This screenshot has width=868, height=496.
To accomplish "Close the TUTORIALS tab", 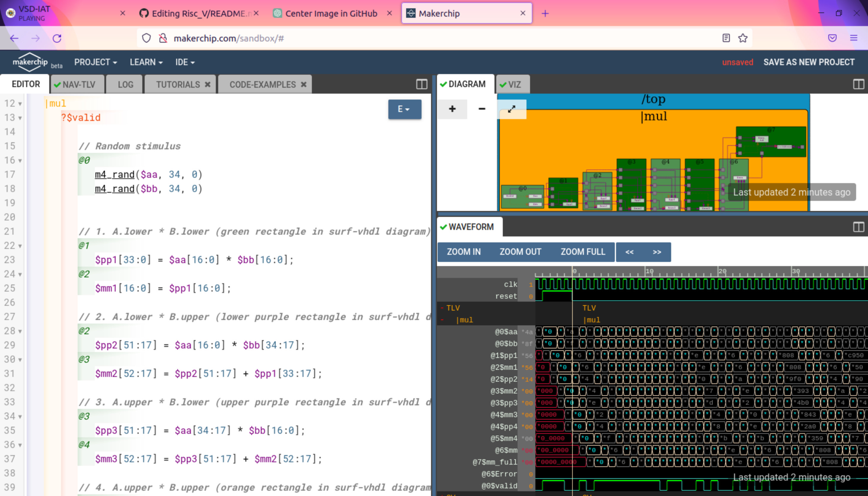I will point(207,84).
